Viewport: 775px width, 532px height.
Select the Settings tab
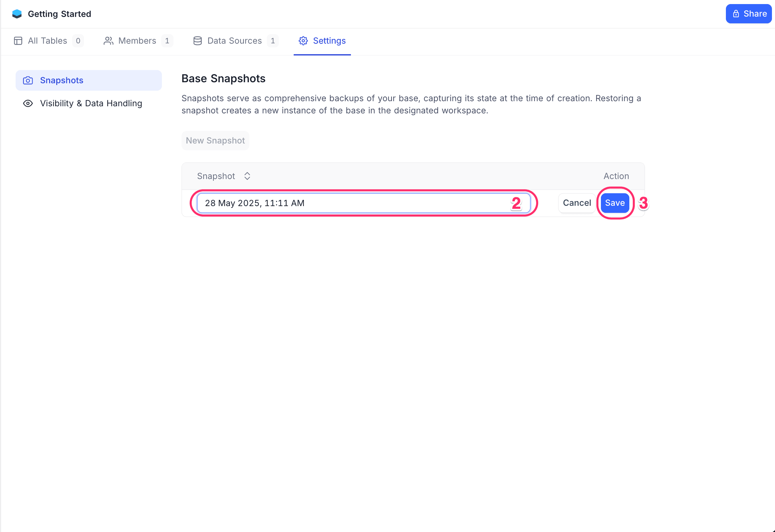(329, 41)
